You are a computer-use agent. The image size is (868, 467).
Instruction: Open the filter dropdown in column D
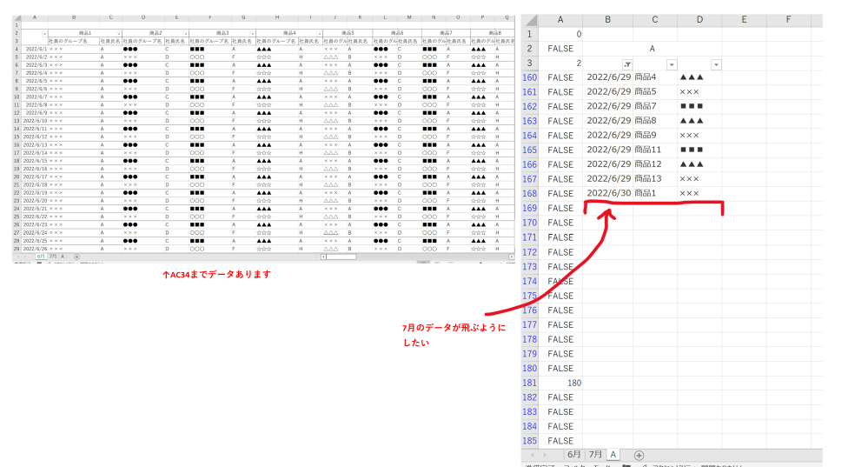coord(716,65)
